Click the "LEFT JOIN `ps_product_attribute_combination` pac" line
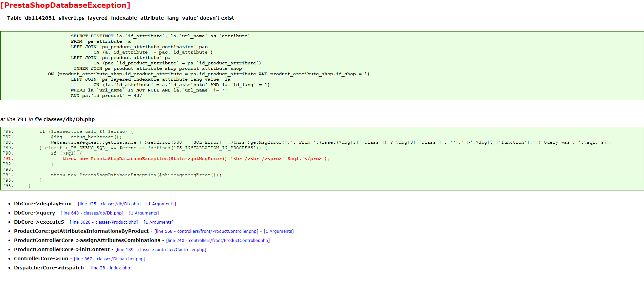644x286 pixels. point(139,47)
